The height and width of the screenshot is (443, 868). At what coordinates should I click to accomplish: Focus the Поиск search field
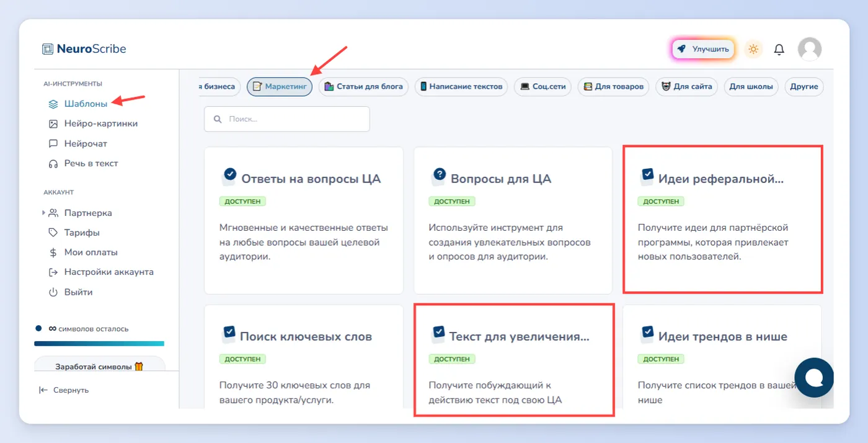[x=287, y=119]
